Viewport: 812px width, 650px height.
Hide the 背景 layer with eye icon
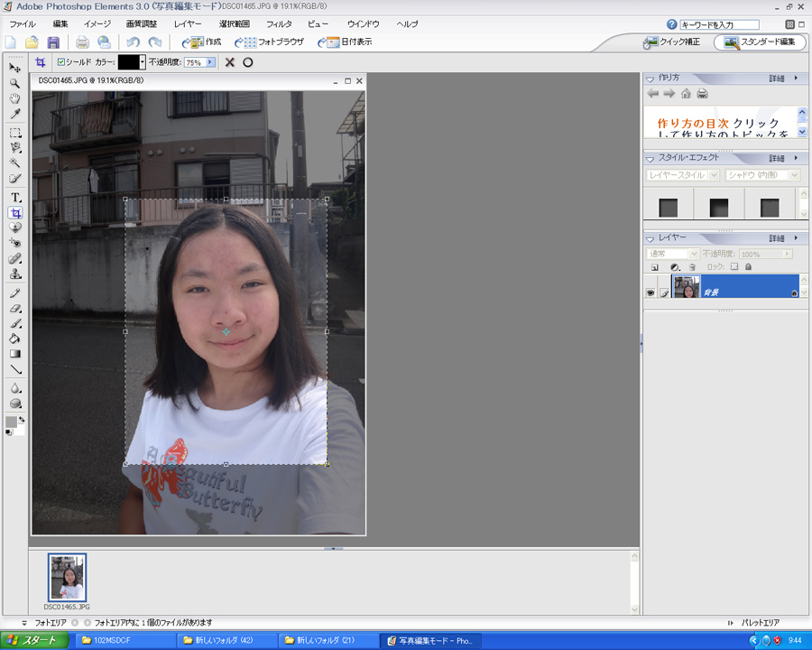pos(650,292)
